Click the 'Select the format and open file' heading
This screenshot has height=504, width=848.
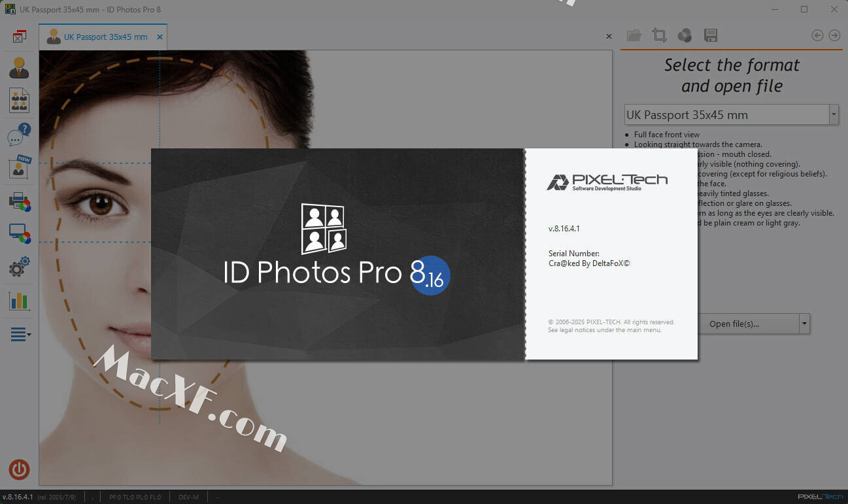732,75
